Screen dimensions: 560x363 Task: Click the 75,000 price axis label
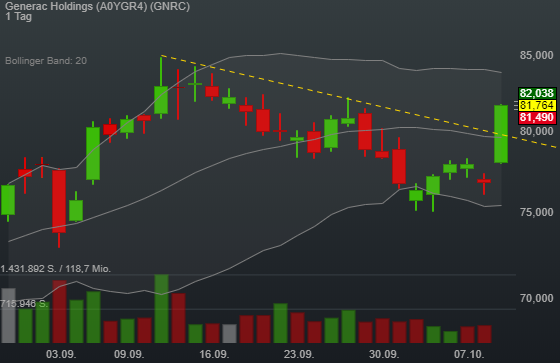[536, 212]
